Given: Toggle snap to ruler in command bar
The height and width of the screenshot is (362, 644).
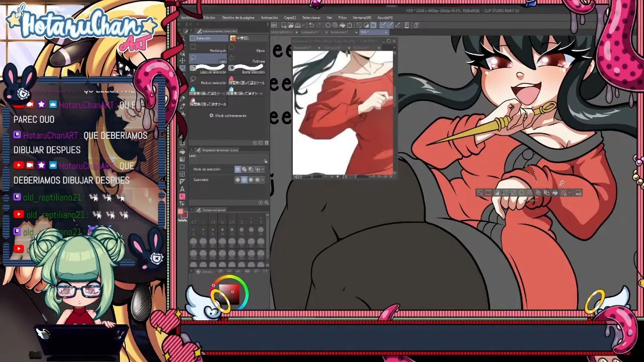Looking at the screenshot, I should point(383,25).
